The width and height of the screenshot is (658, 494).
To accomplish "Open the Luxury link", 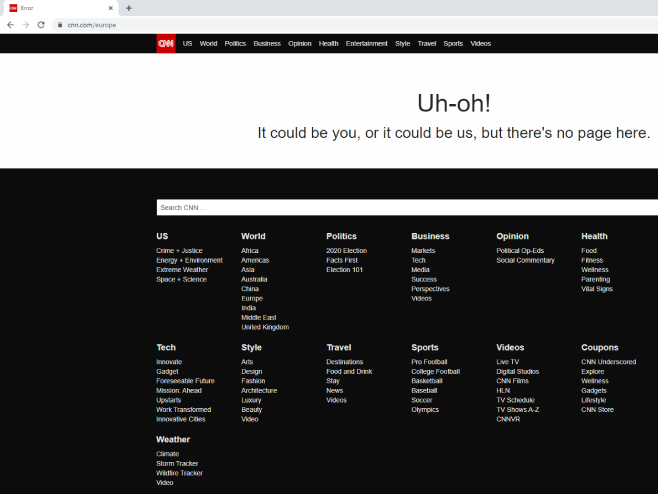I will point(251,400).
